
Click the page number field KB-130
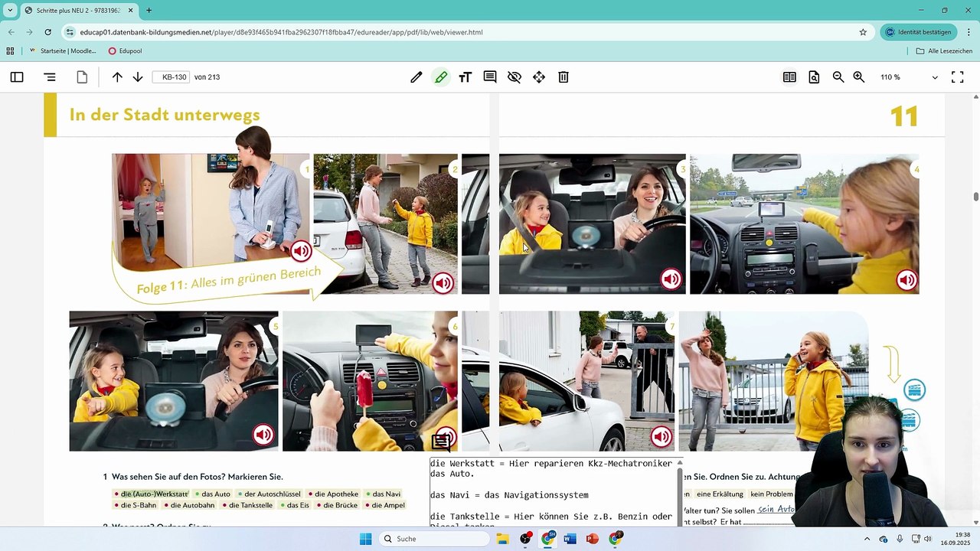click(x=171, y=77)
